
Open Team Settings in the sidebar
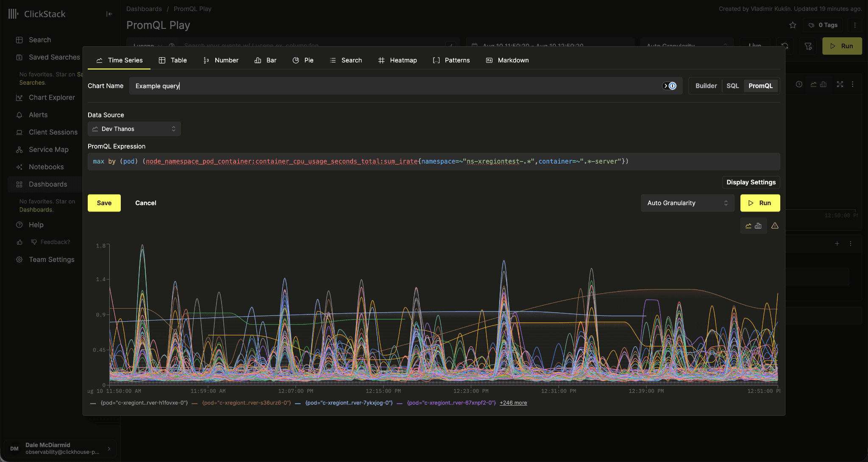[x=51, y=259]
